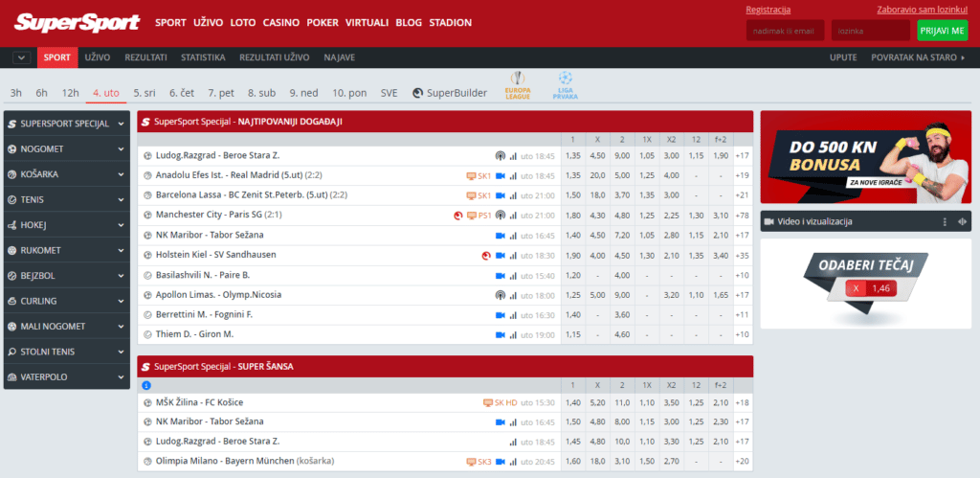This screenshot has width=980, height=478.
Task: Open STADION in the main header menu
Action: (450, 23)
